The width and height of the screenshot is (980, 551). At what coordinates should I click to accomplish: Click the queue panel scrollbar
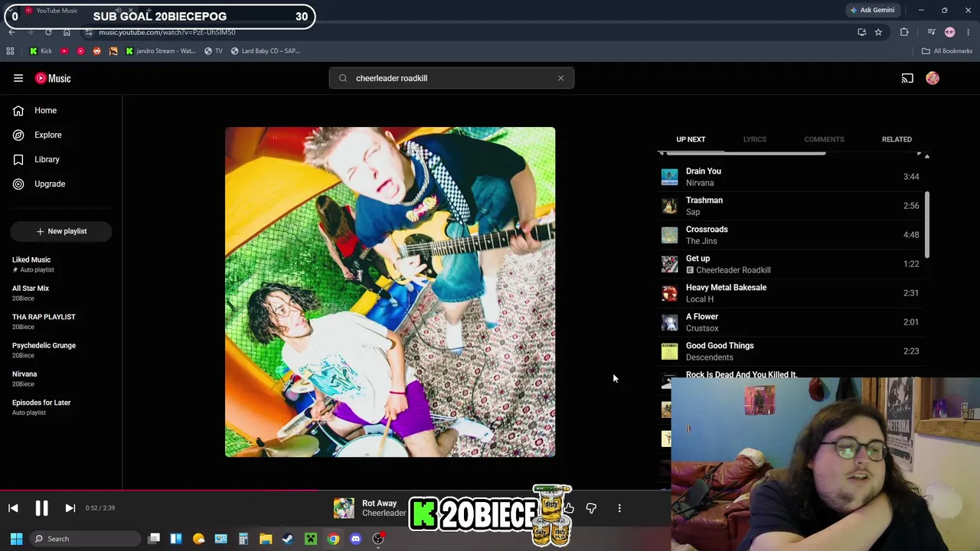(926, 225)
